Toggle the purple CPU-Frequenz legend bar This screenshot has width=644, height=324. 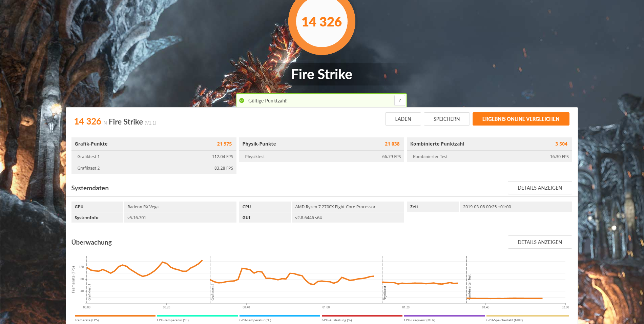[x=444, y=316]
